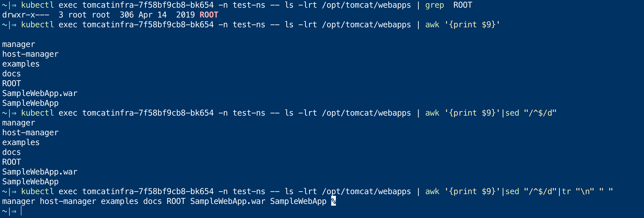
Task: Click the "\n" argument of tr
Action: [x=585, y=192]
